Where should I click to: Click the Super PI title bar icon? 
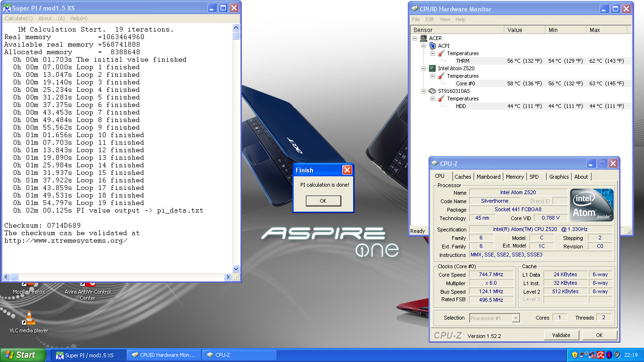coord(7,8)
